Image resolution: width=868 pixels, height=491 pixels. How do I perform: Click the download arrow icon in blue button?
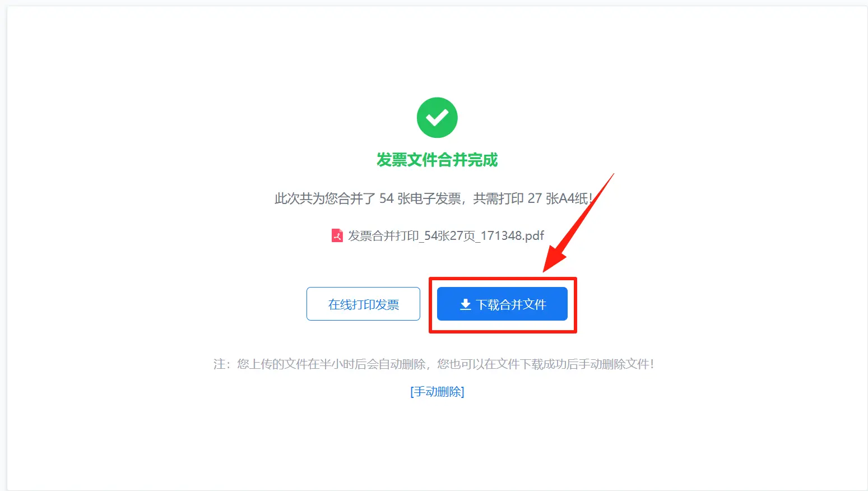point(465,304)
